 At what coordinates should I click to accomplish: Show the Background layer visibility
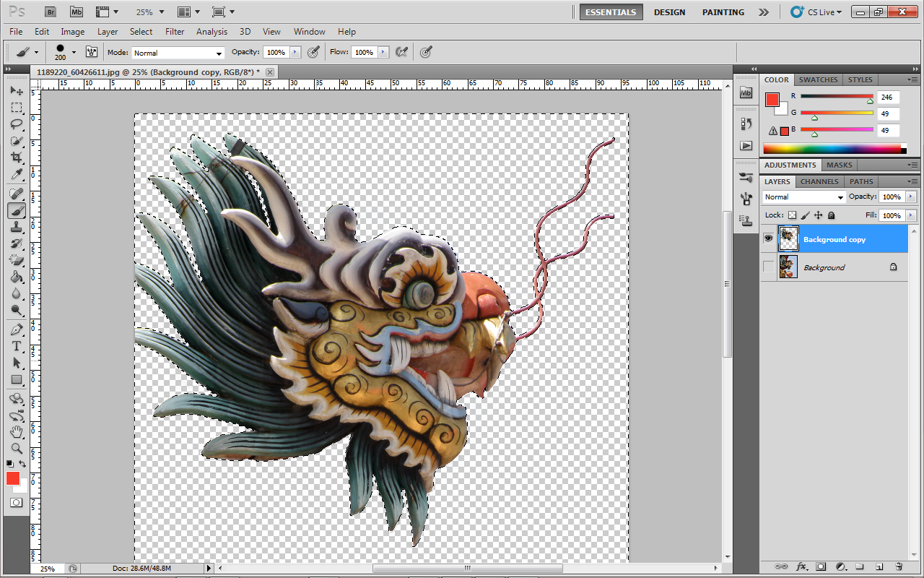point(768,267)
